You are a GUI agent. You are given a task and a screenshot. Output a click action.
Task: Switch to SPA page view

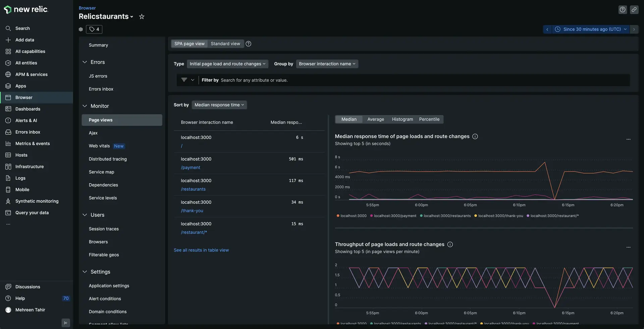coord(190,44)
